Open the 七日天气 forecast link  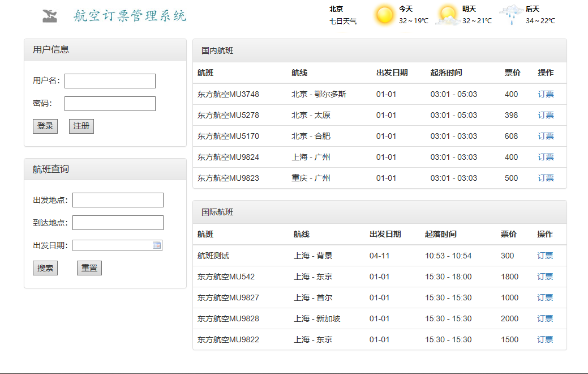[x=343, y=21]
